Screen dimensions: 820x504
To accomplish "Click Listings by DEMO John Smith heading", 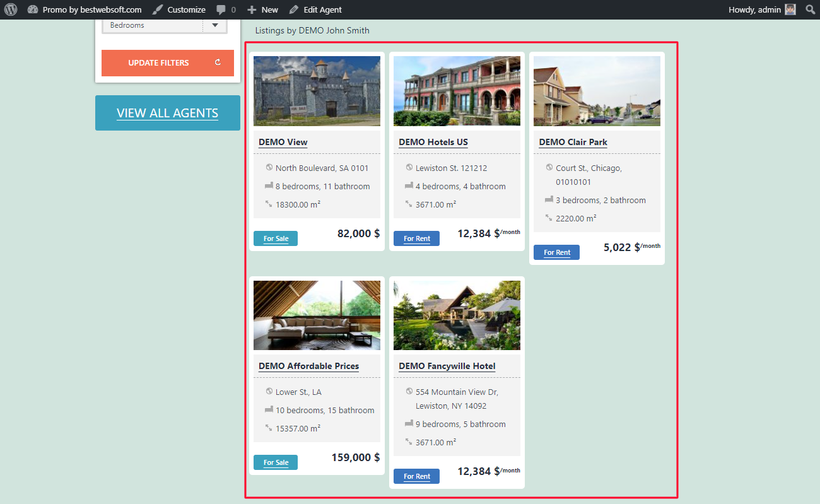I will (x=312, y=30).
